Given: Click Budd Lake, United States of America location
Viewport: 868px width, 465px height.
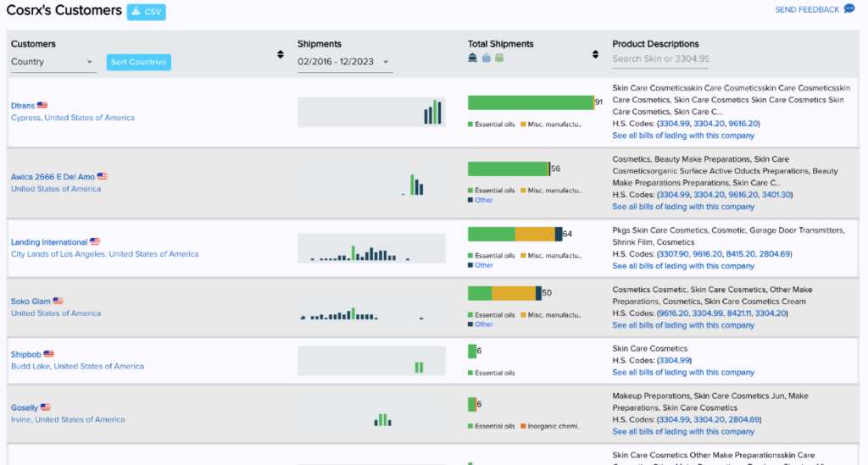Looking at the screenshot, I should 77,367.
